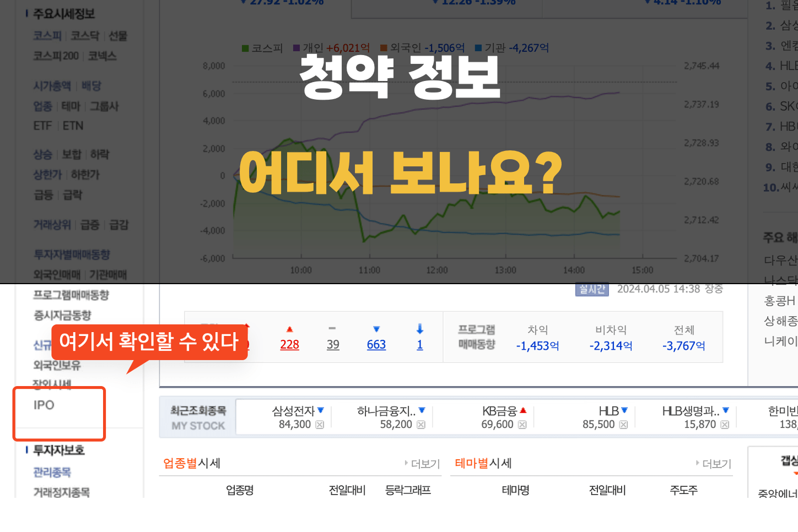Image resolution: width=798 pixels, height=532 pixels.
Task: Open 배당 link
Action: click(91, 86)
